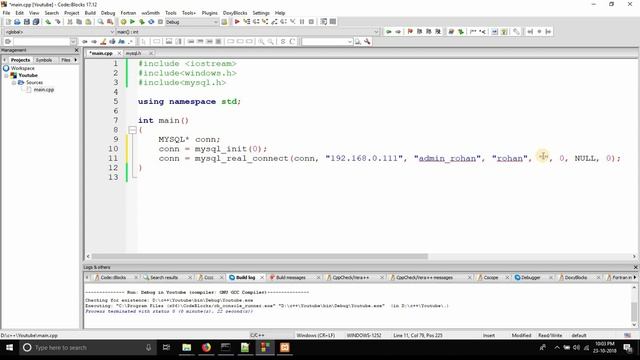Open the Build messages log tab
640x360 pixels.
(x=290, y=278)
